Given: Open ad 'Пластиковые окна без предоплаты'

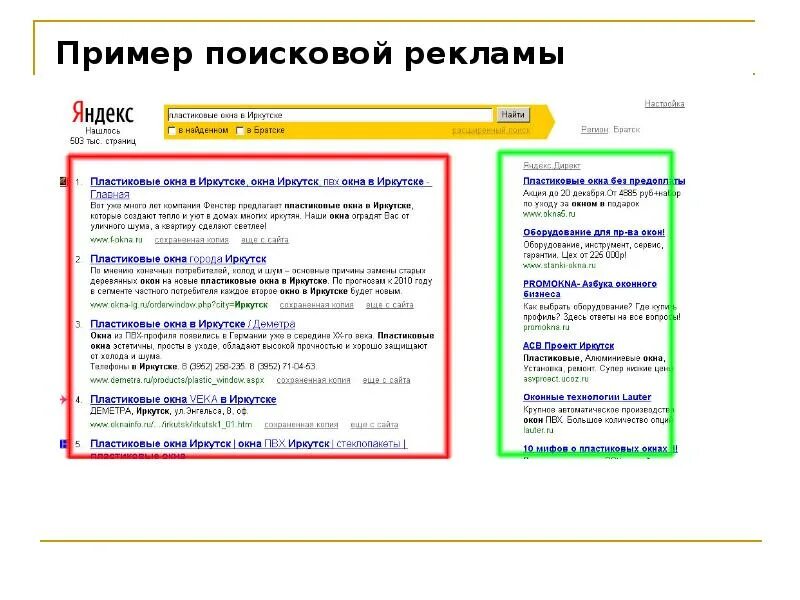Looking at the screenshot, I should (x=604, y=181).
